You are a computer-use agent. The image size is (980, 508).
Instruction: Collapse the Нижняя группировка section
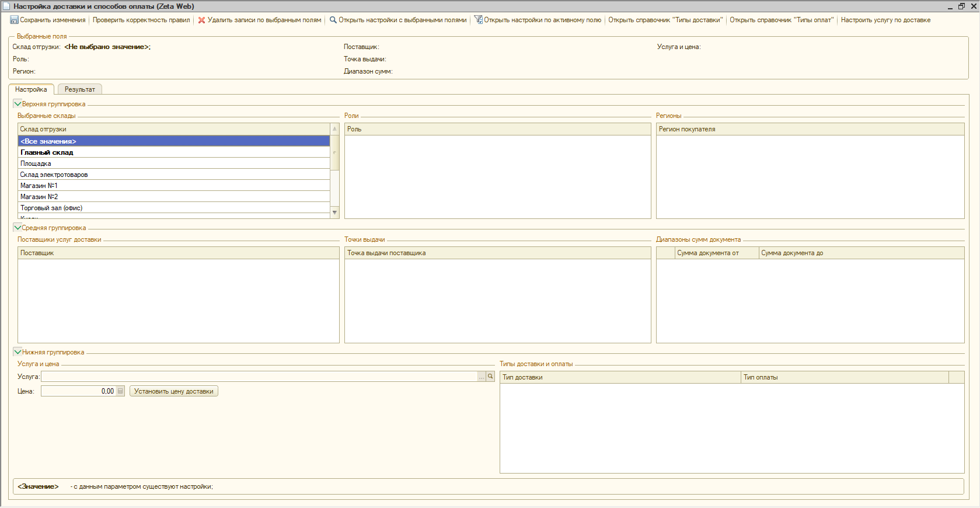pyautogui.click(x=18, y=352)
